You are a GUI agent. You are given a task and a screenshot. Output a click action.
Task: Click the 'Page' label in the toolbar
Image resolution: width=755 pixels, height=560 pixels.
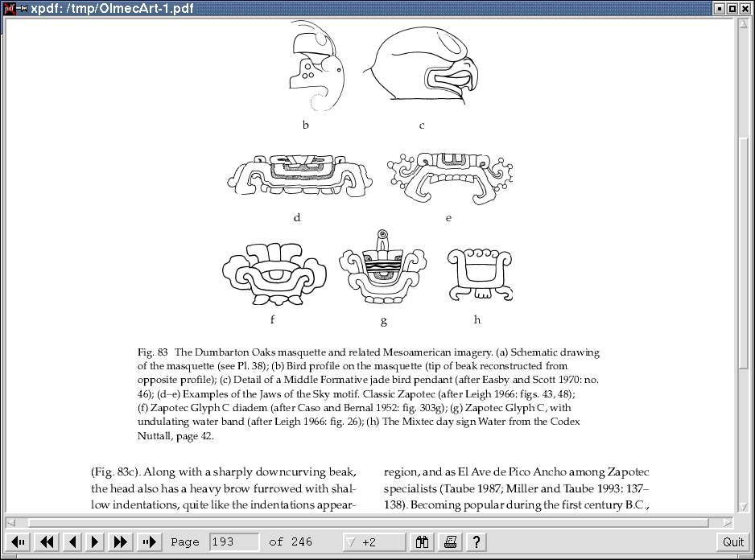pyautogui.click(x=185, y=542)
